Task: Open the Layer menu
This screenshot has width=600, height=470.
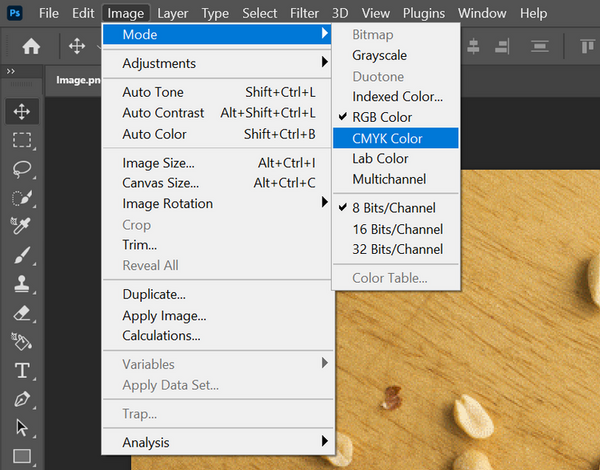Action: click(x=173, y=13)
